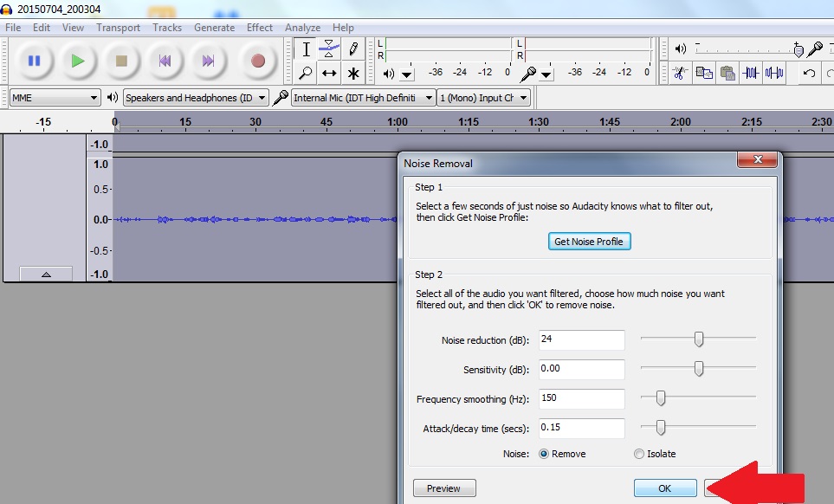
Task: Click the Attack/decay time input field
Action: (582, 429)
